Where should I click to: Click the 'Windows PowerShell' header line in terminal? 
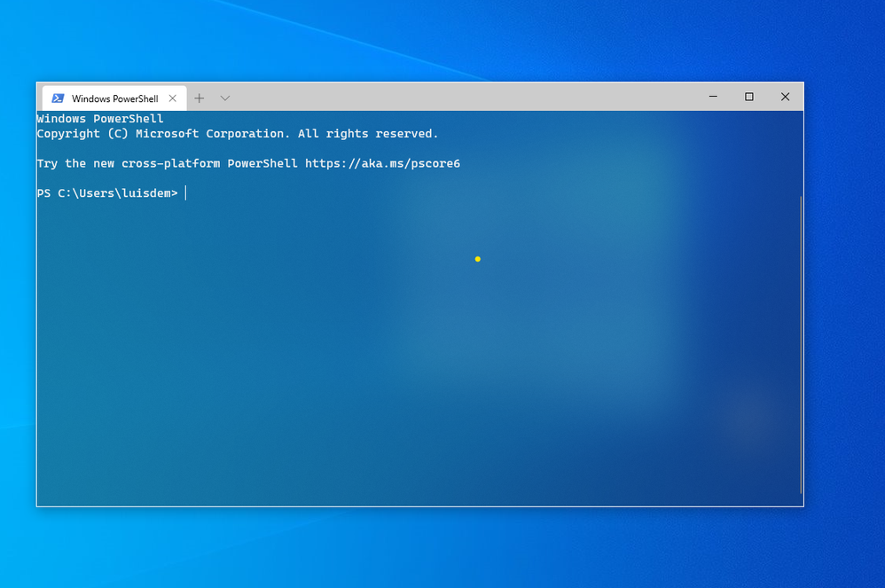tap(100, 119)
